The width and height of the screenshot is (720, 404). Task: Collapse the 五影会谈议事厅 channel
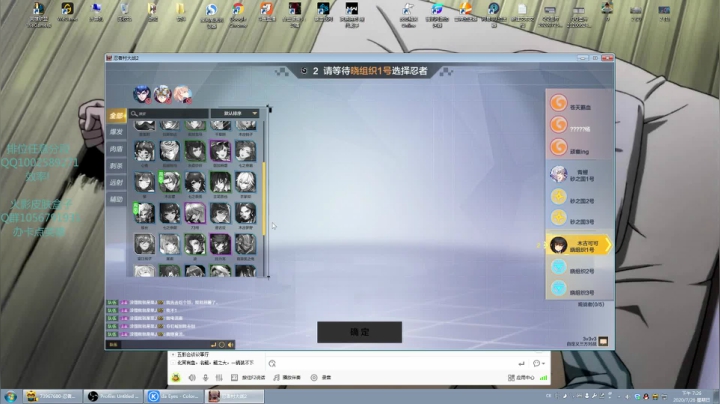(173, 355)
